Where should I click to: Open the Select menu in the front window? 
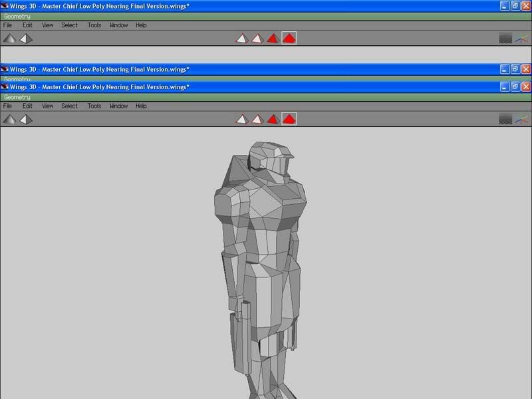click(70, 106)
